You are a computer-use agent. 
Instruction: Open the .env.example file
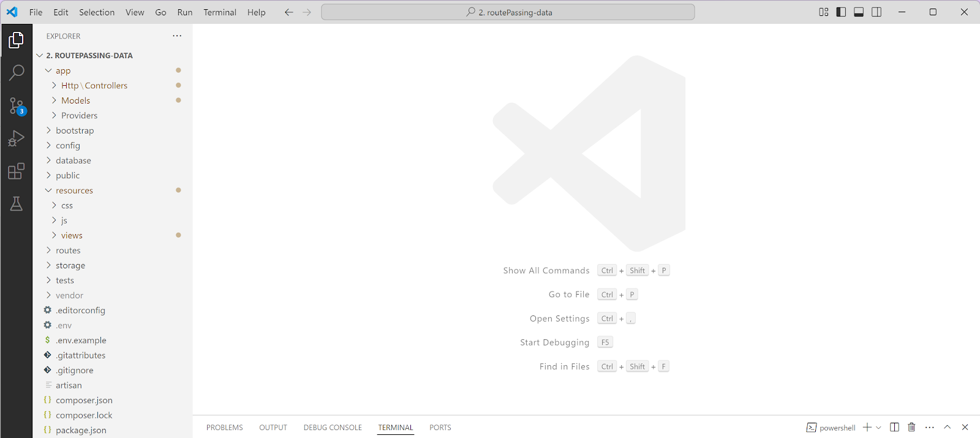pos(113,341)
